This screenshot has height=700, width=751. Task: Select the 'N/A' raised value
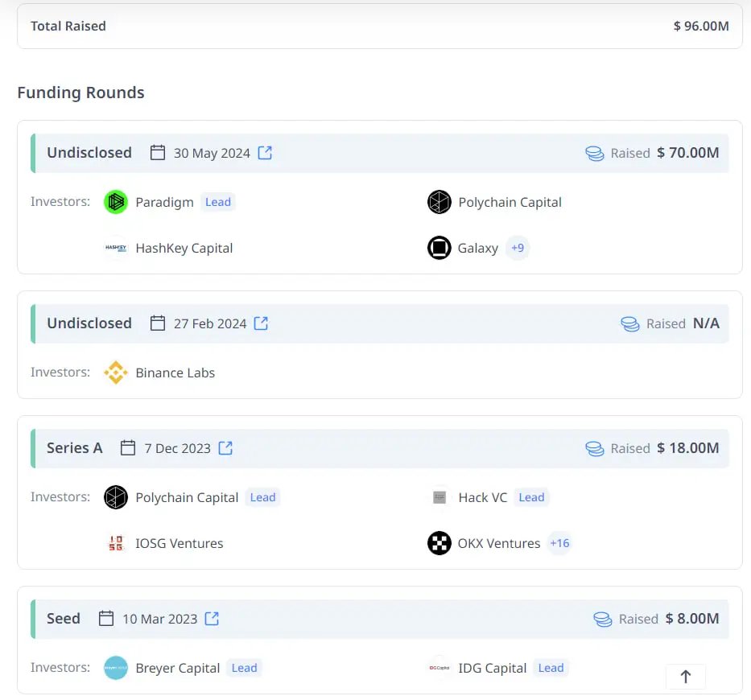[706, 323]
